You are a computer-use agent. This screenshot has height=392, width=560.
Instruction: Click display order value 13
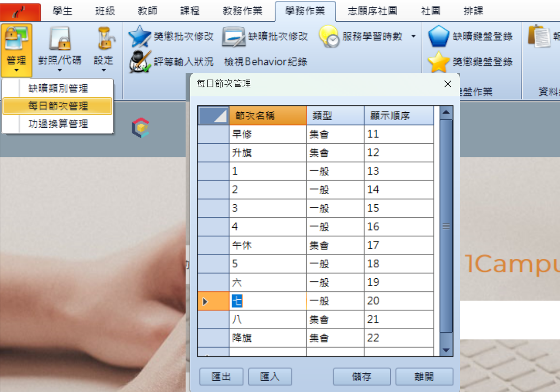tap(399, 171)
